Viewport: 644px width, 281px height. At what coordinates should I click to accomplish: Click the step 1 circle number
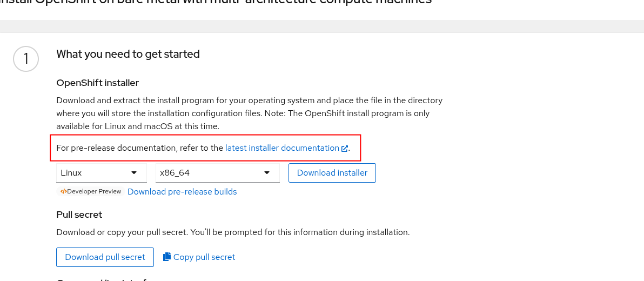[x=26, y=59]
